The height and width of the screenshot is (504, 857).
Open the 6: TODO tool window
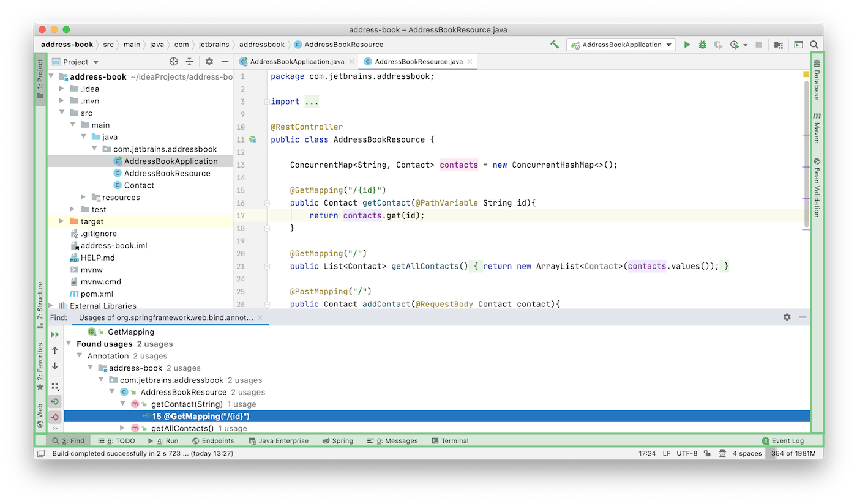tap(116, 440)
